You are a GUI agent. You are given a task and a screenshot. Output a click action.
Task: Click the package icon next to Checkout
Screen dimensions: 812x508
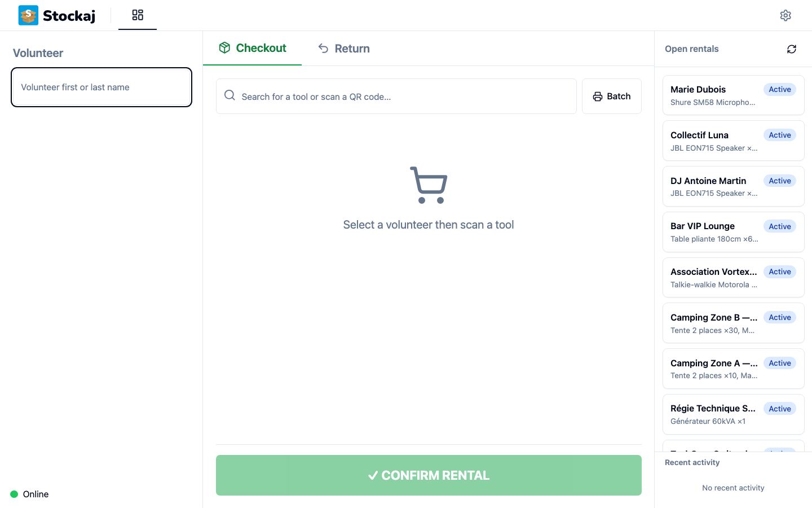(x=225, y=48)
